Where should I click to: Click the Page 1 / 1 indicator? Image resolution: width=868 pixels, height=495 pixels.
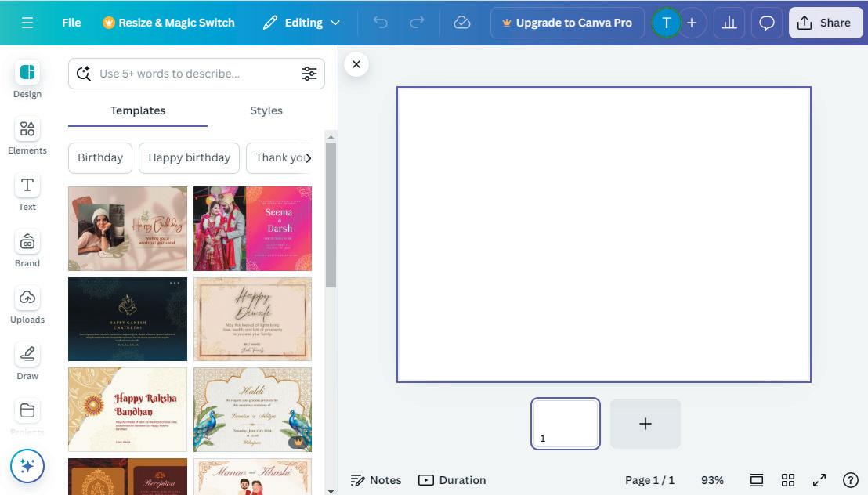650,480
